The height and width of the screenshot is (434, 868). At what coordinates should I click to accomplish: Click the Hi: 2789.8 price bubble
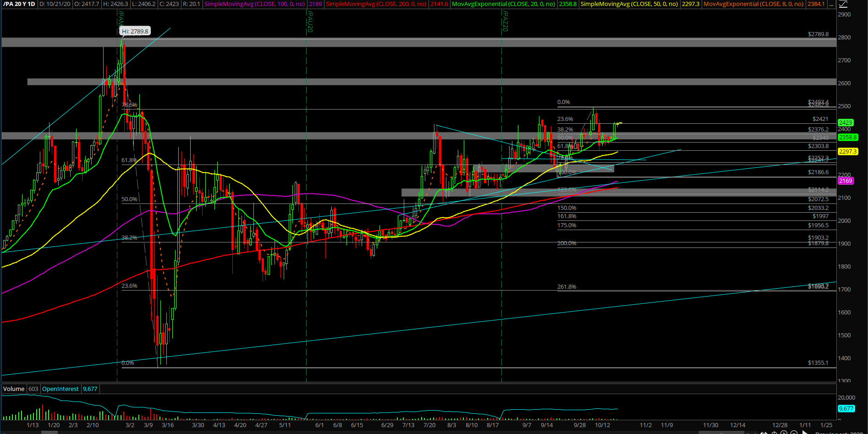(x=135, y=31)
